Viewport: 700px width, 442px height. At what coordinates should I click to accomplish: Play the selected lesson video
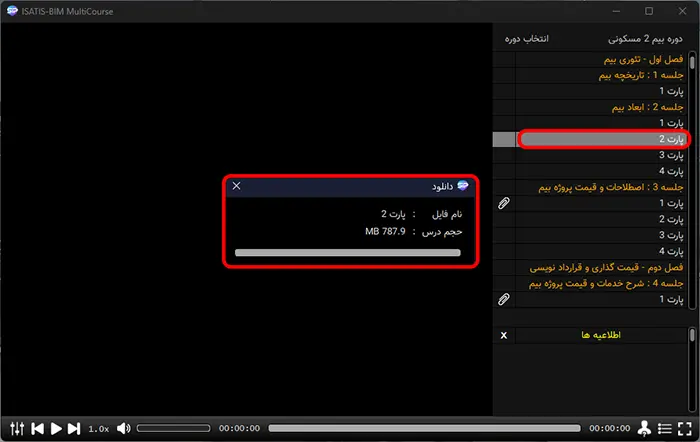(x=56, y=429)
